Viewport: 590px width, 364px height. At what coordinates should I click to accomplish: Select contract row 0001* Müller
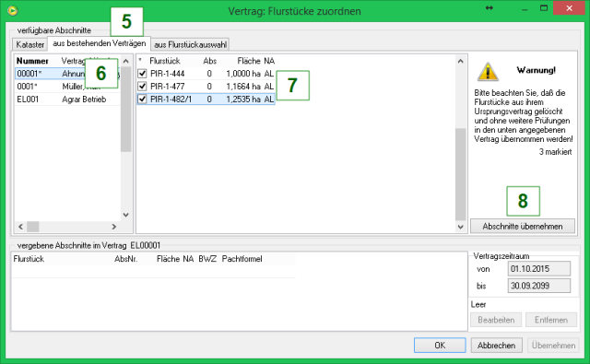pyautogui.click(x=67, y=87)
